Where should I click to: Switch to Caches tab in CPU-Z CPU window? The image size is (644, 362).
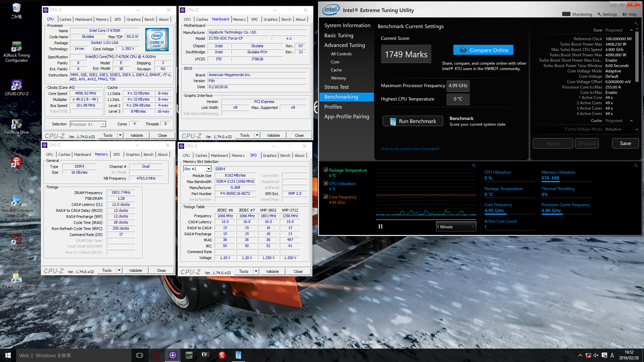65,19
